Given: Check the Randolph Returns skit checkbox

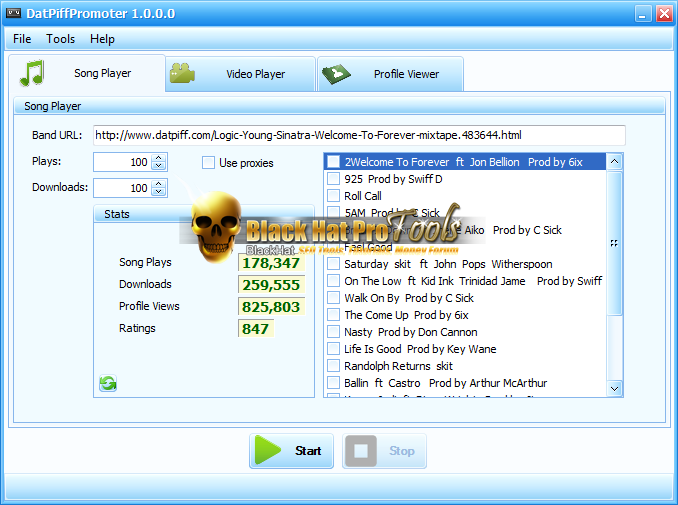Looking at the screenshot, I should 333,366.
